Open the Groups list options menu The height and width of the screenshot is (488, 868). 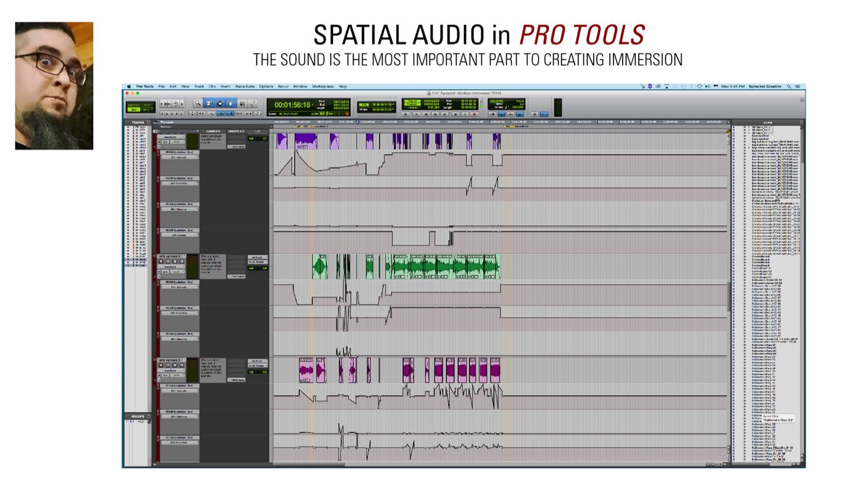[x=149, y=416]
